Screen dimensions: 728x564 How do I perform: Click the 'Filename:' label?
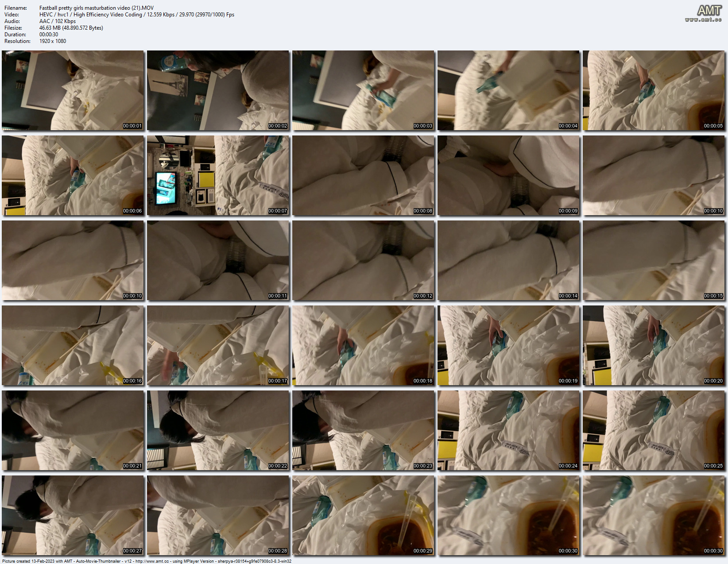15,8
